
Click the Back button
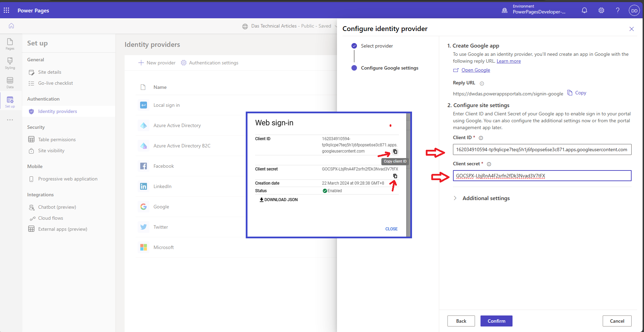click(x=461, y=321)
